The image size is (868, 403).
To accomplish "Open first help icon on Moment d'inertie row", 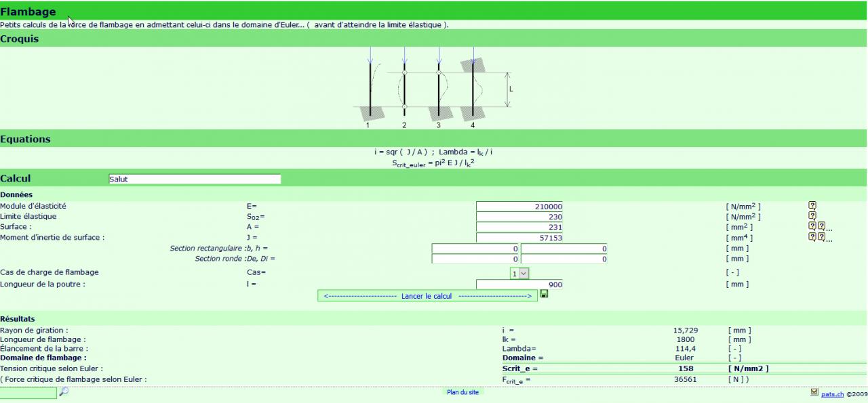I will point(812,237).
